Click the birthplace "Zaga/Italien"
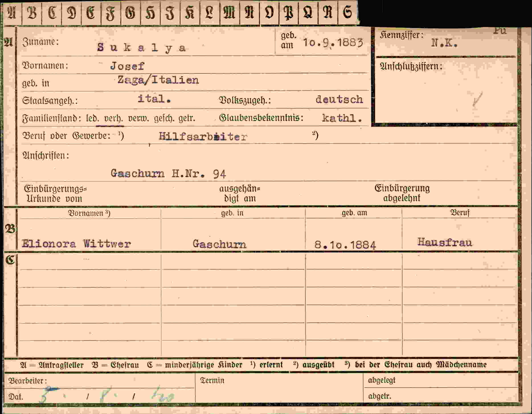Image resolution: width=532 pixels, height=414 pixels. (x=158, y=80)
